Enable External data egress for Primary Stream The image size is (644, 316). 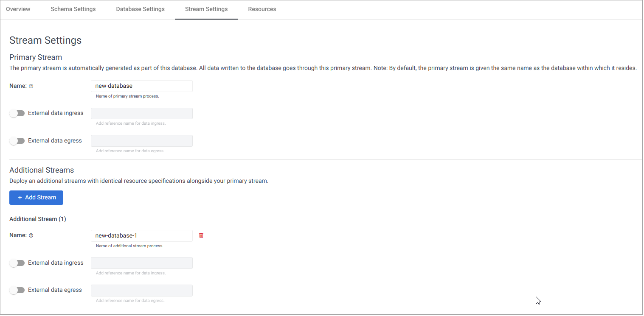coord(17,141)
